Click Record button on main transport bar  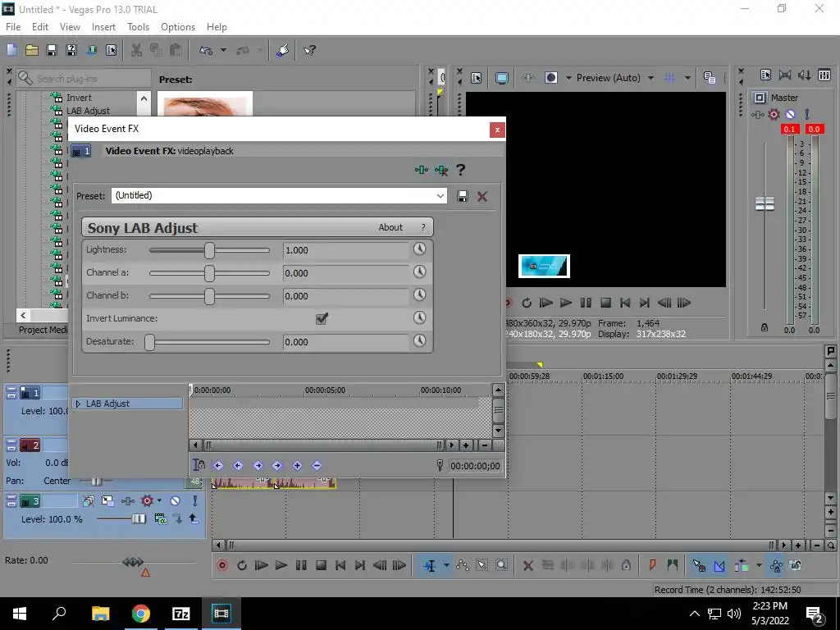pyautogui.click(x=221, y=565)
